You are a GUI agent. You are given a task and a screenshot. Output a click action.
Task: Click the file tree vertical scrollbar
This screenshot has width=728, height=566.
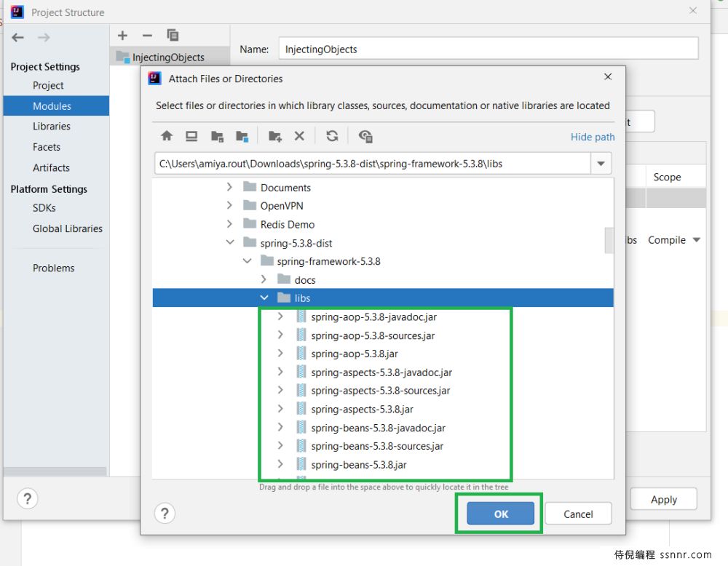(609, 240)
